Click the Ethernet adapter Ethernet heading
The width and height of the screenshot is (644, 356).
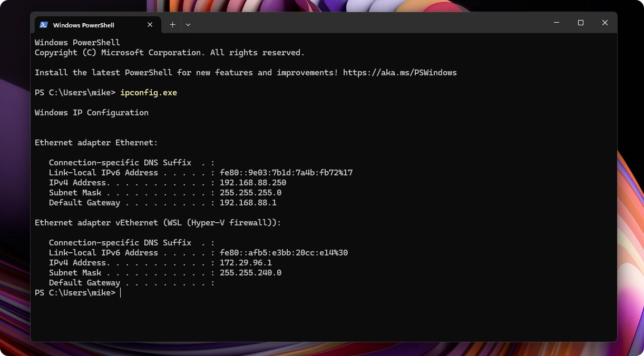96,143
